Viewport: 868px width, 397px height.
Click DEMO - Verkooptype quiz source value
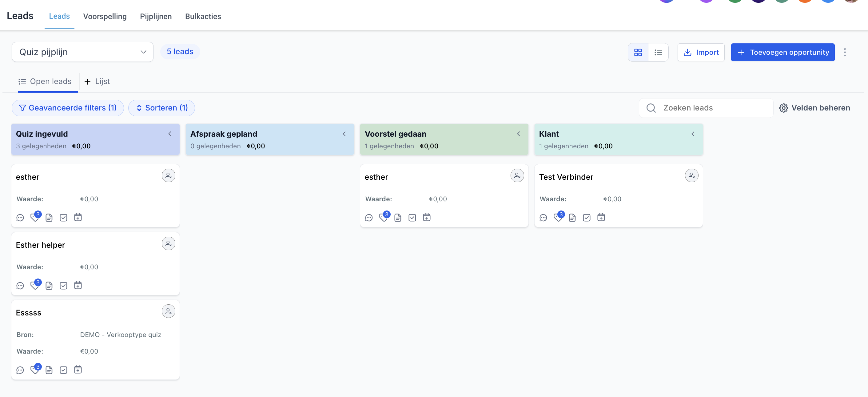(x=121, y=335)
